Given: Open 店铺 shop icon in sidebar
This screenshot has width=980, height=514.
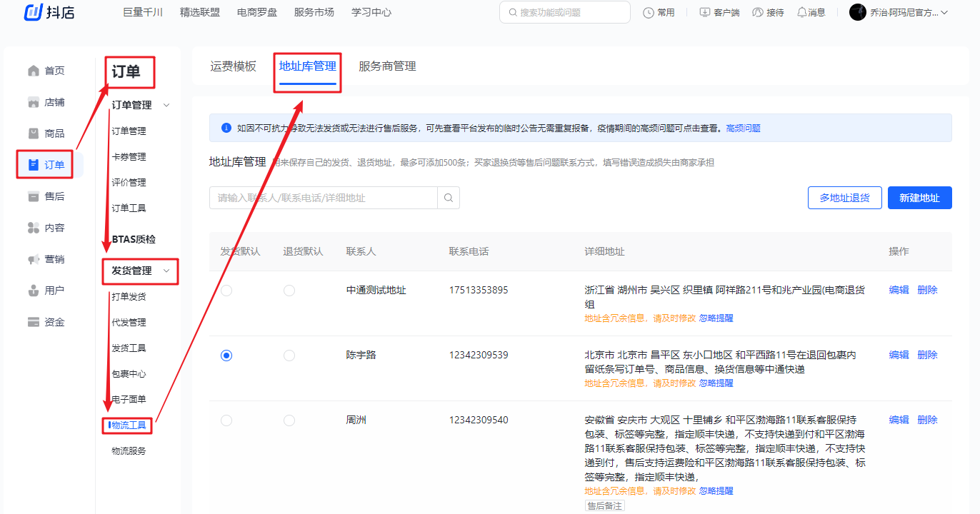Looking at the screenshot, I should tap(33, 102).
